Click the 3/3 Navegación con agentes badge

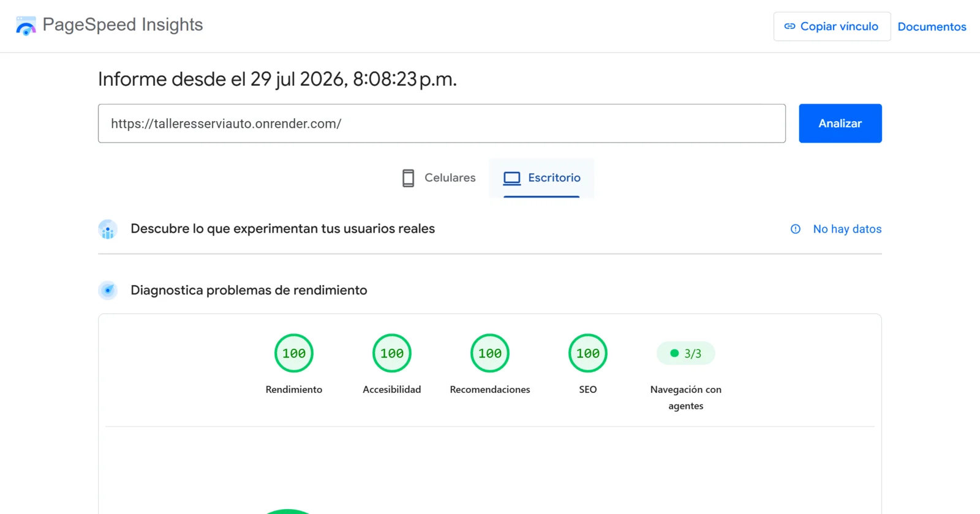[x=686, y=353]
